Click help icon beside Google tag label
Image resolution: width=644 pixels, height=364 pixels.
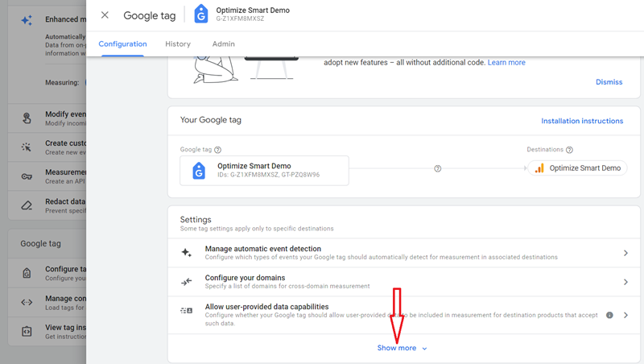click(217, 150)
